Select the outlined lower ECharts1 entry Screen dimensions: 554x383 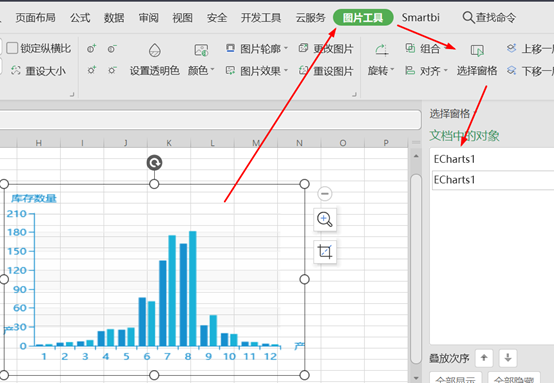[493, 180]
